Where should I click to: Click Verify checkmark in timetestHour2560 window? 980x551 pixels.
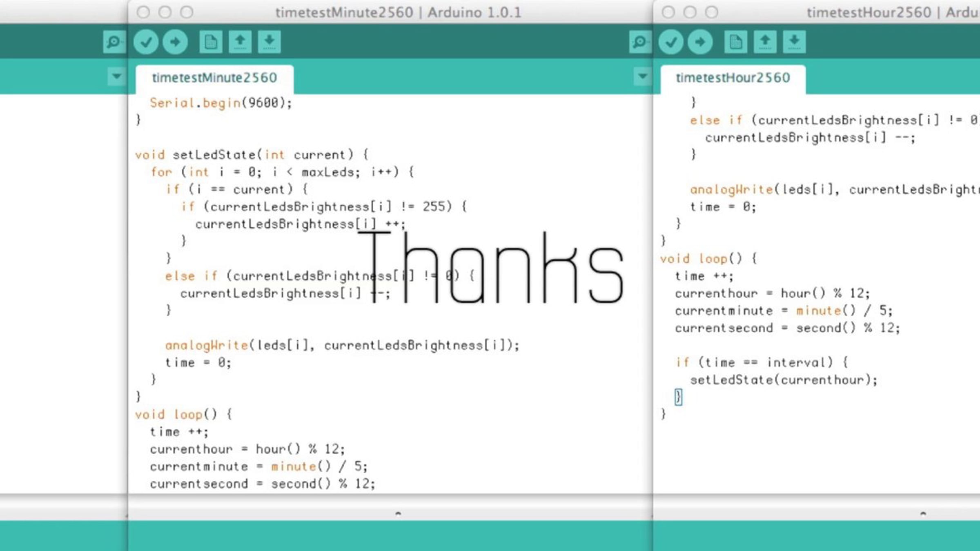pyautogui.click(x=671, y=42)
